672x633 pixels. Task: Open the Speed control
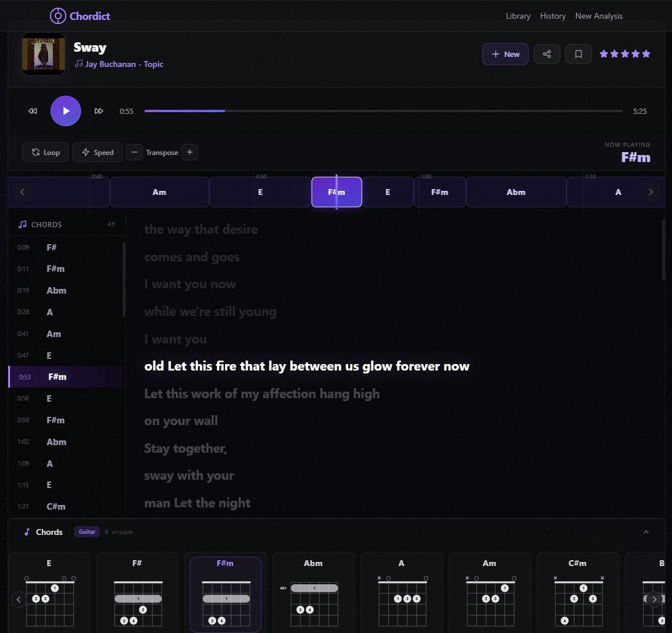[x=97, y=152]
